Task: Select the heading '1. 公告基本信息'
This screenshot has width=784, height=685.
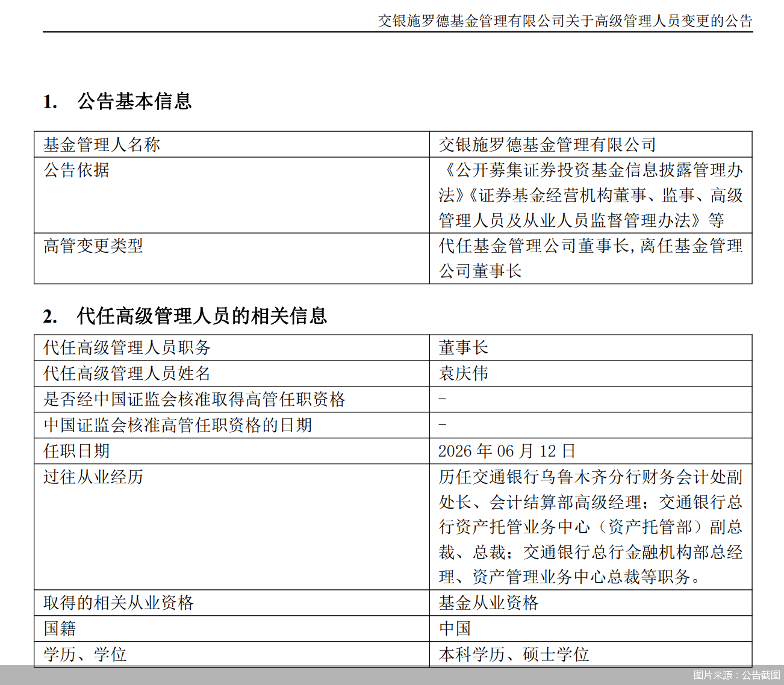Action: (117, 101)
